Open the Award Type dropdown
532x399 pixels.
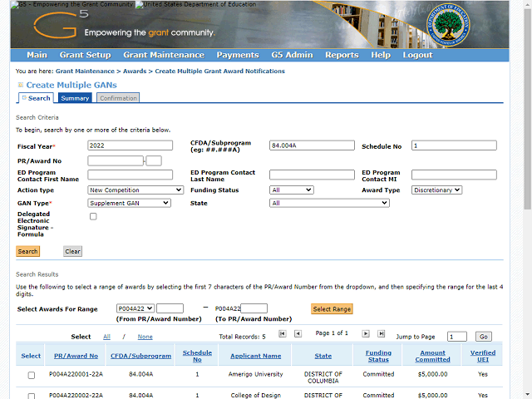coord(436,190)
